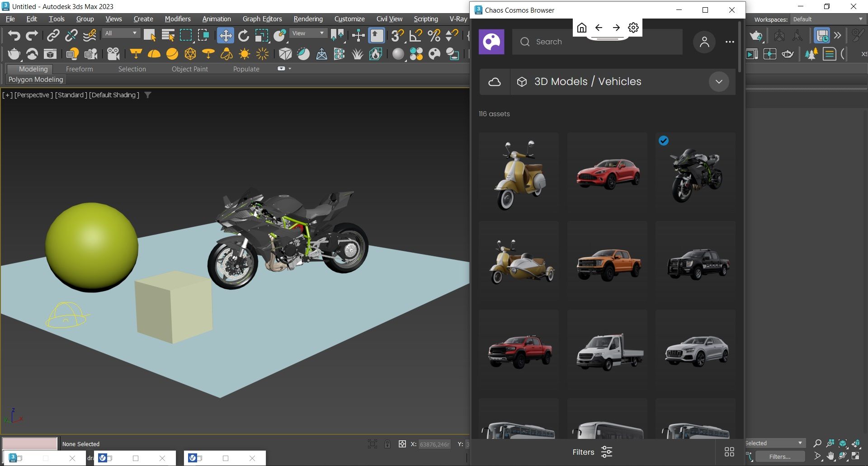Open the File menu
The width and height of the screenshot is (868, 466).
(10, 19)
